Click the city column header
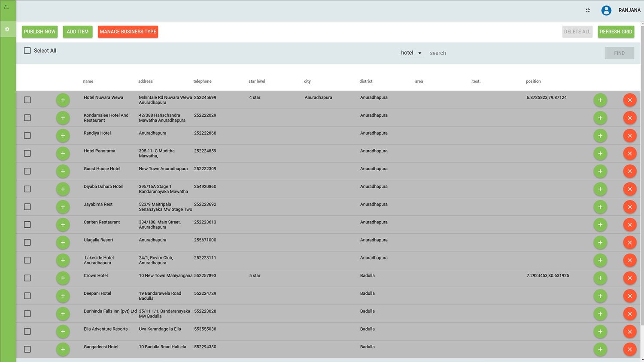This screenshot has height=362, width=644. [307, 81]
